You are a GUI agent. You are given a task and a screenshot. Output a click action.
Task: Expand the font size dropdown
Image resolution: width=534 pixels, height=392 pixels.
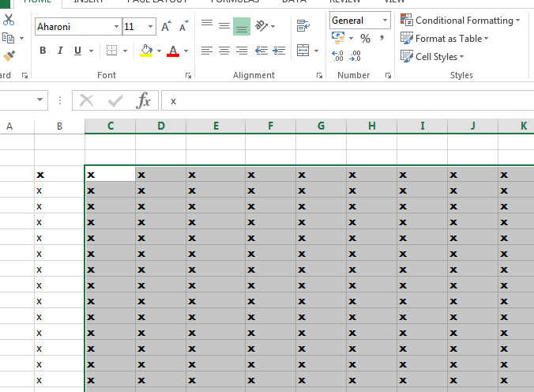(150, 27)
